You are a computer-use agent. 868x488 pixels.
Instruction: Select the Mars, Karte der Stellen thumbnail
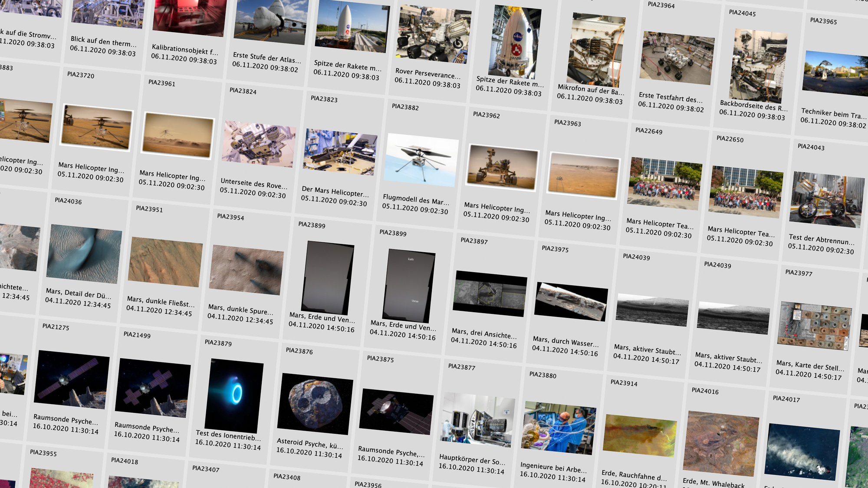[x=815, y=326]
